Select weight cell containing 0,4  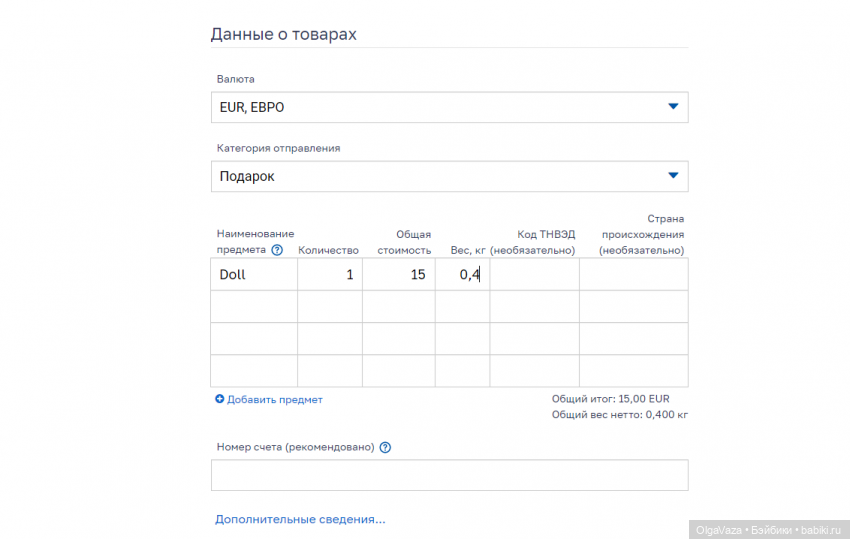pos(462,274)
